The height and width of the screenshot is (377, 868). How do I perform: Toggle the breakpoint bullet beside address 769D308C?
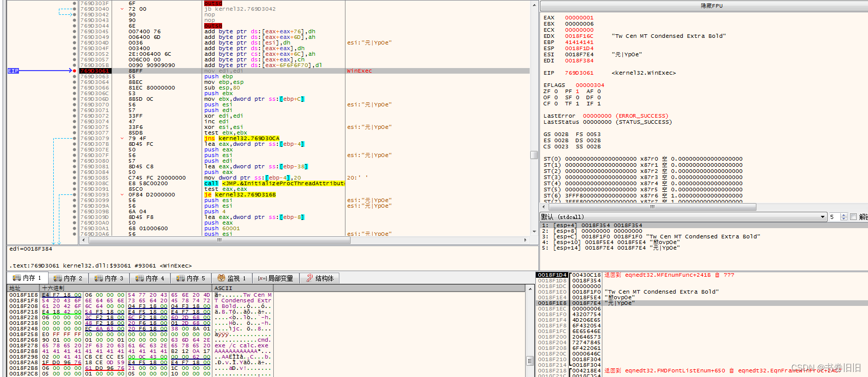click(x=75, y=184)
